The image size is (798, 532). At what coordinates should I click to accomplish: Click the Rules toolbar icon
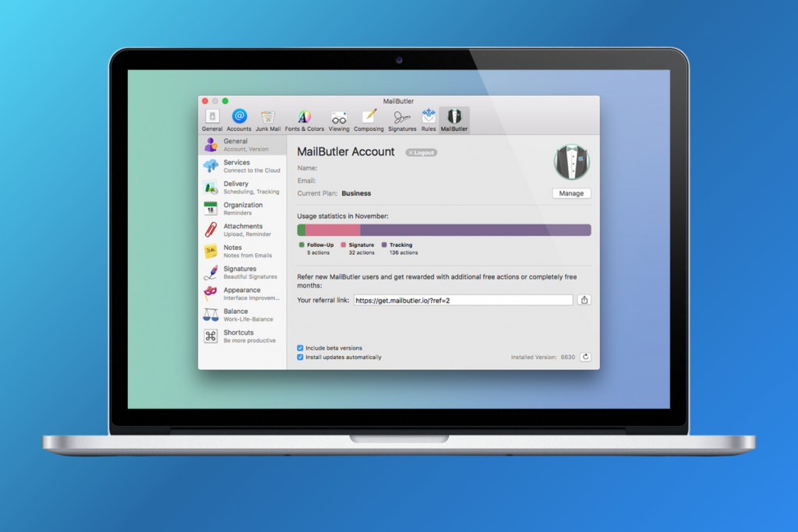pyautogui.click(x=428, y=117)
